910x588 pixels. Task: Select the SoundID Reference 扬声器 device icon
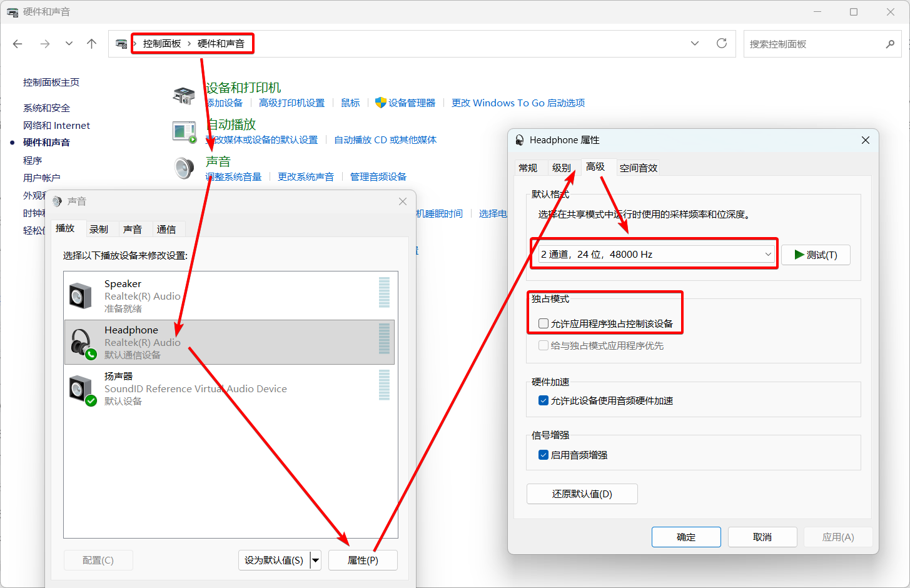point(82,389)
